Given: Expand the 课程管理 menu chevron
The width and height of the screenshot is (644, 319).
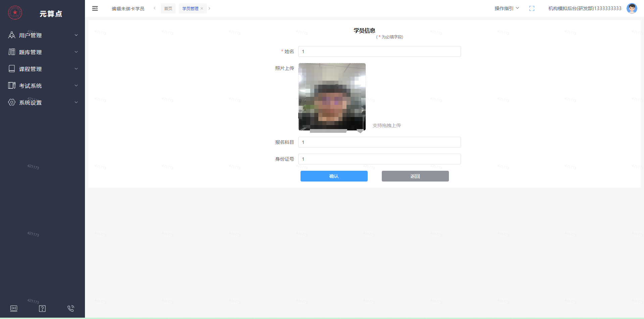Looking at the screenshot, I should (x=76, y=69).
